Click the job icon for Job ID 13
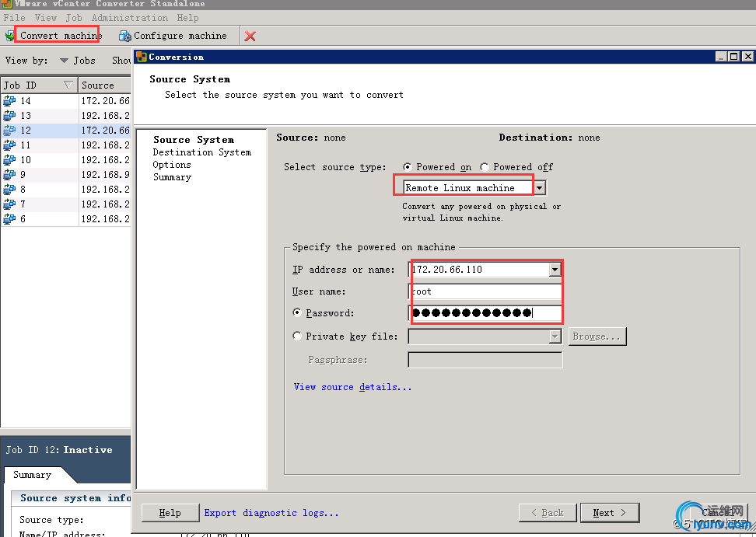Screen dimensions: 756x537 9,116
